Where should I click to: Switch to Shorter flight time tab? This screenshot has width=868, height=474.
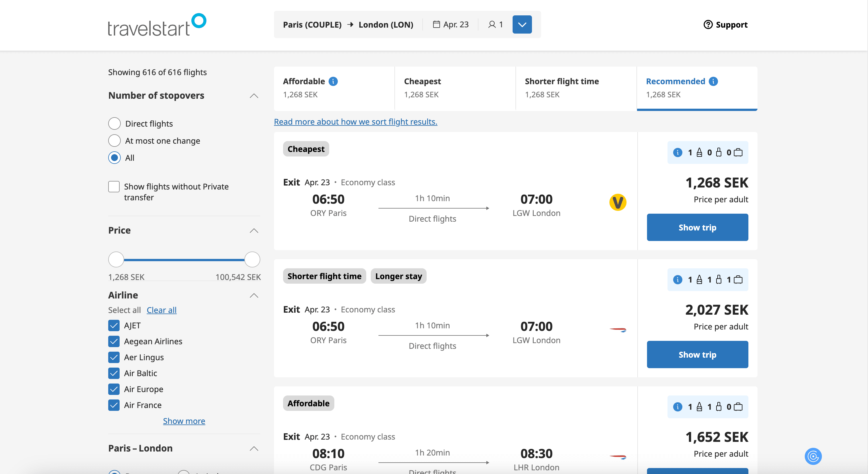tap(576, 88)
